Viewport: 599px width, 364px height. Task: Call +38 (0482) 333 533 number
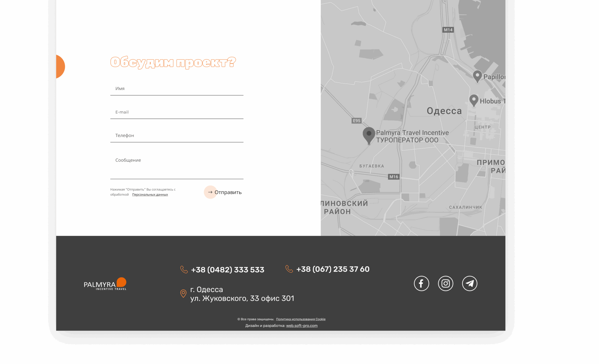(227, 270)
